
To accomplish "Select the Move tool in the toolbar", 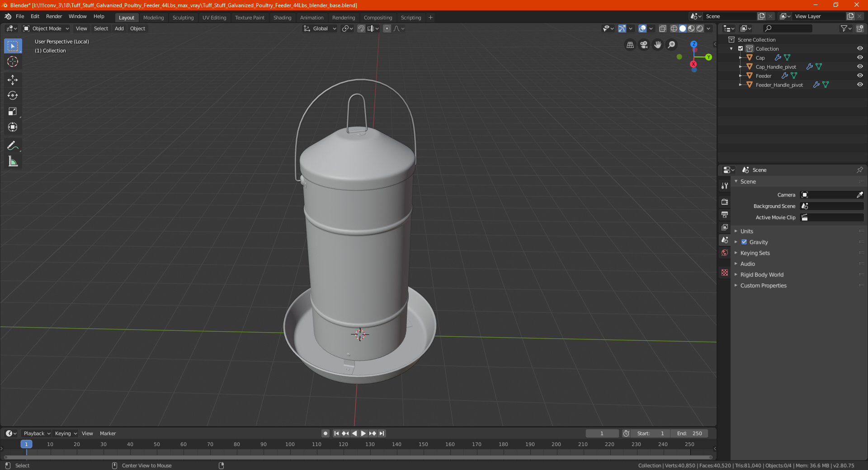I will point(13,80).
